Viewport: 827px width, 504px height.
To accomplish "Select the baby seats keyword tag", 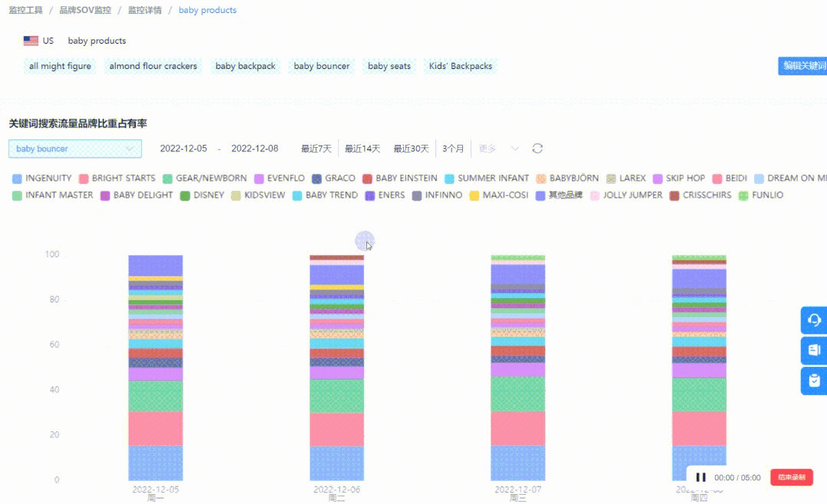I will click(x=389, y=66).
